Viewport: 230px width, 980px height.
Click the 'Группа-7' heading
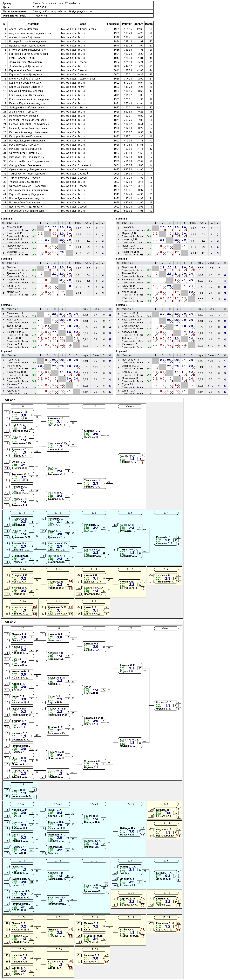(7, 351)
